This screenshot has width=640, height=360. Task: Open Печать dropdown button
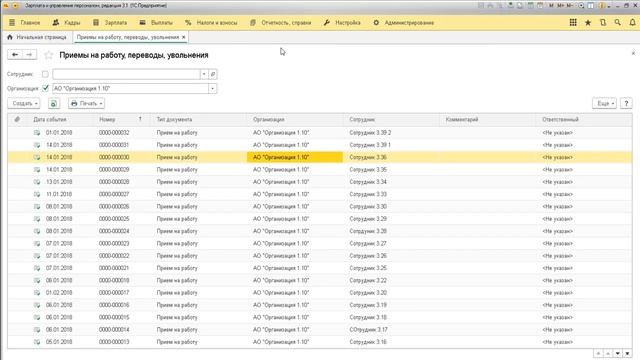pos(87,104)
